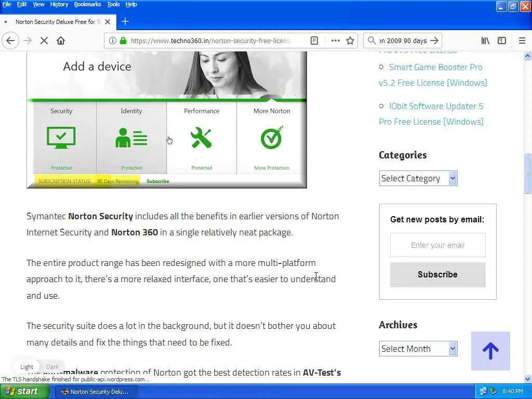Switch to Dark theme mode
This screenshot has width=532, height=399.
(52, 367)
